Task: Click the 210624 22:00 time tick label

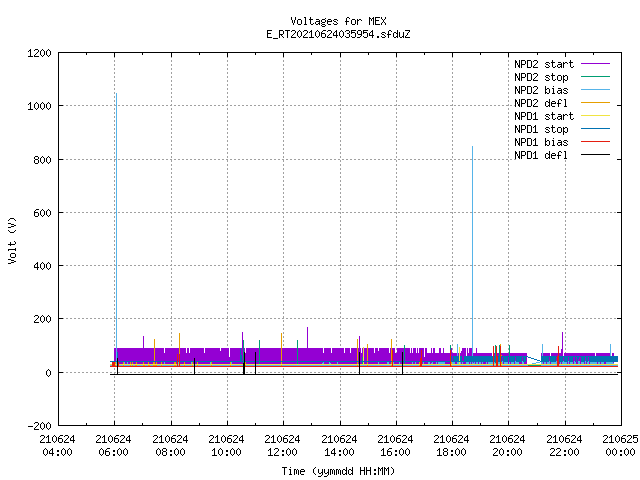Action: 564,446
